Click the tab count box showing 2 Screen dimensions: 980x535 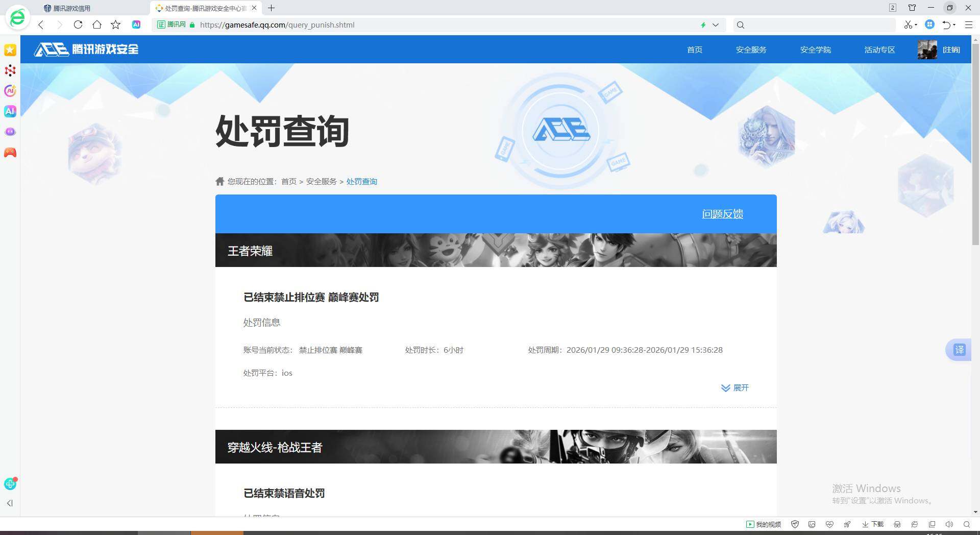point(893,8)
